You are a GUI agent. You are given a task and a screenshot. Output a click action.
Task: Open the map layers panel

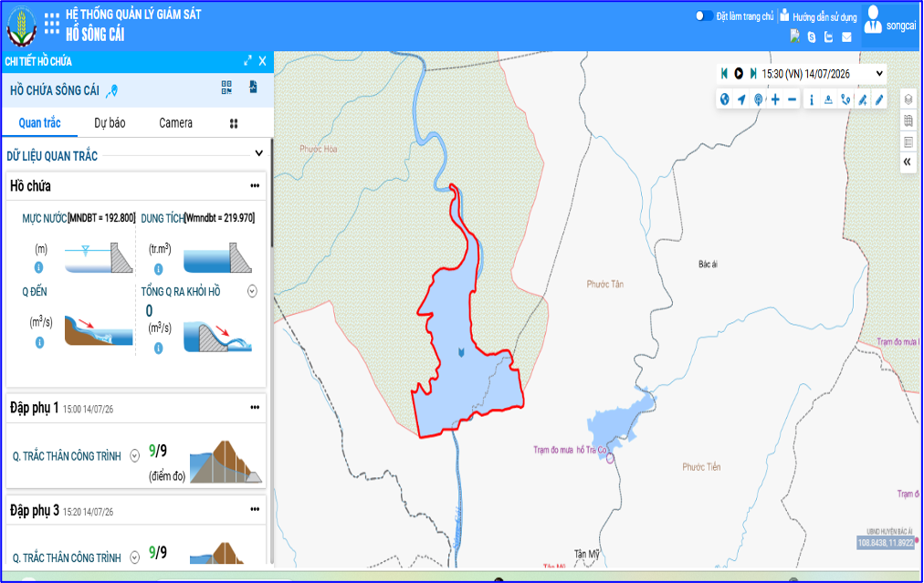908,99
